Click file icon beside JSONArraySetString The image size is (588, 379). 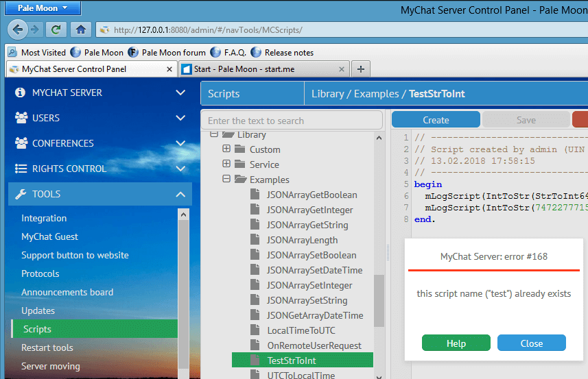(x=255, y=299)
